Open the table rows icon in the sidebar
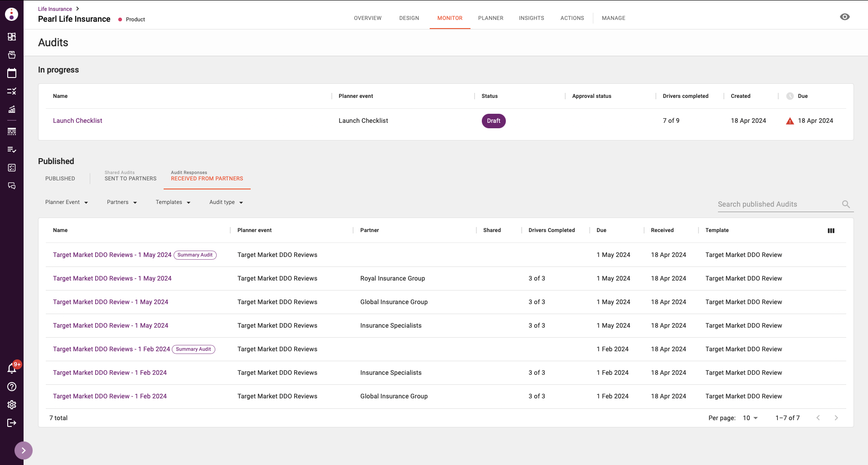868x465 pixels. click(x=12, y=131)
